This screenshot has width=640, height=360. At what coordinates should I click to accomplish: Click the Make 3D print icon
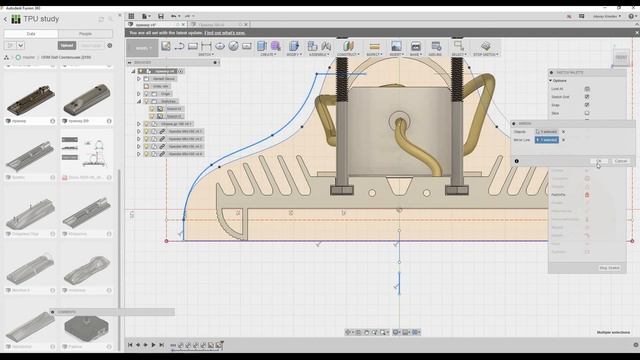(416, 46)
